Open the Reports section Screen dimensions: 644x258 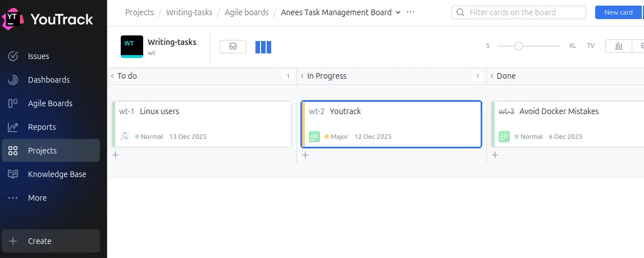pyautogui.click(x=42, y=127)
